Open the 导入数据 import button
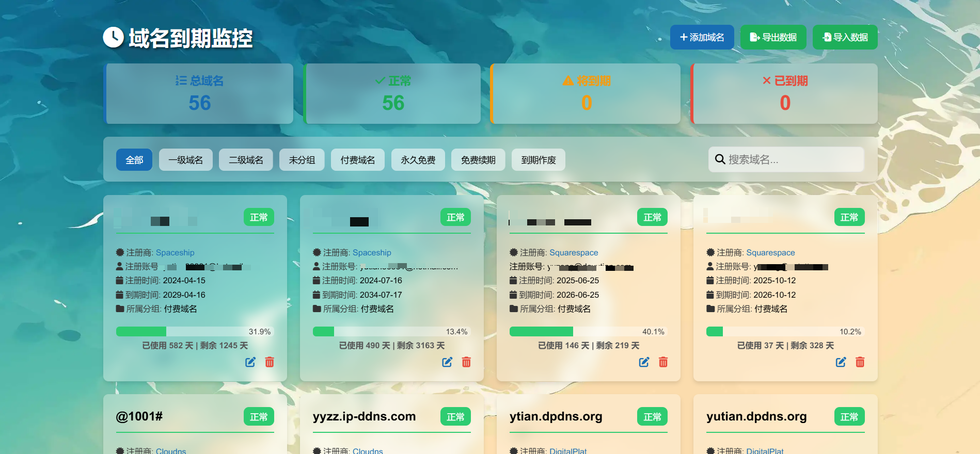This screenshot has width=980, height=454. 845,37
